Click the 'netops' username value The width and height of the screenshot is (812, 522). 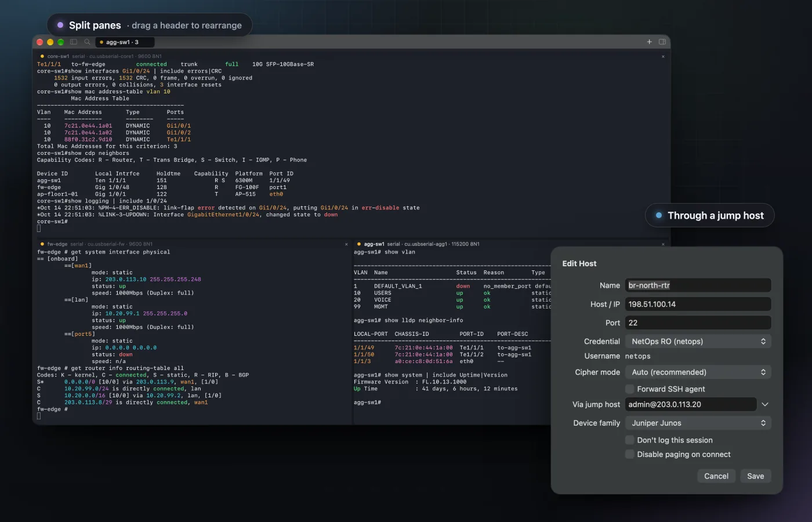[637, 356]
